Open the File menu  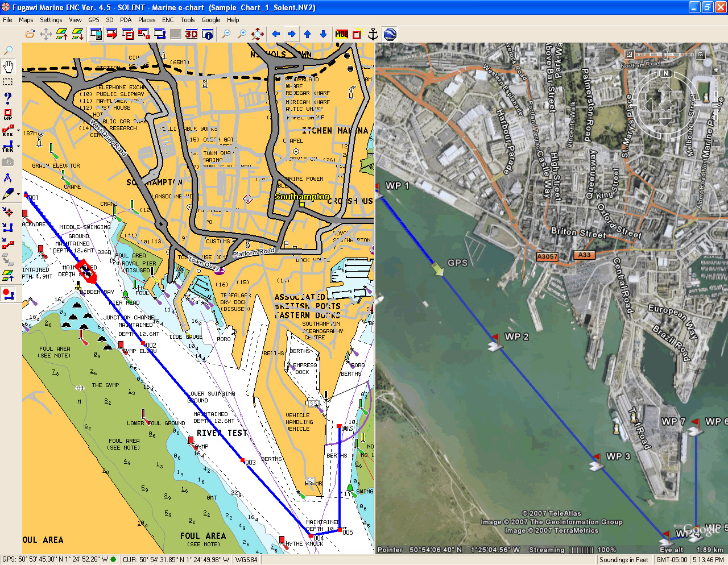click(x=7, y=20)
